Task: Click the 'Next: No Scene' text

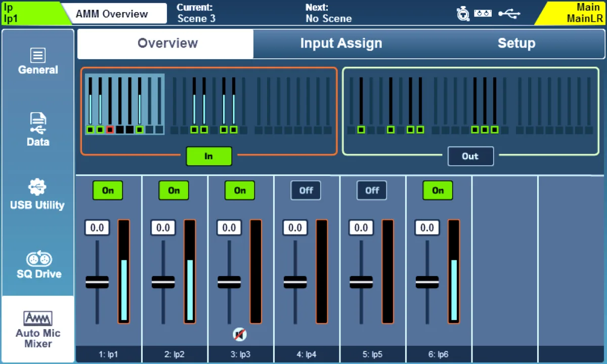Action: 329,13
